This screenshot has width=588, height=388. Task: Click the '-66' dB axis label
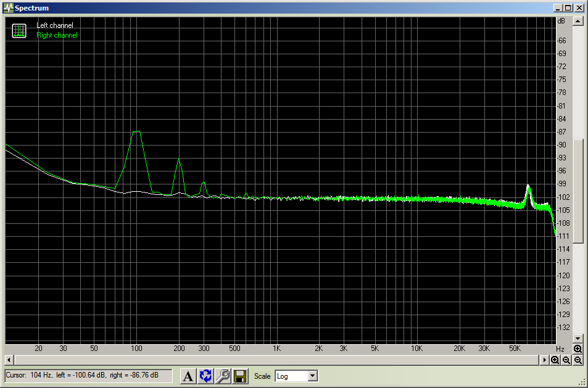coord(561,41)
